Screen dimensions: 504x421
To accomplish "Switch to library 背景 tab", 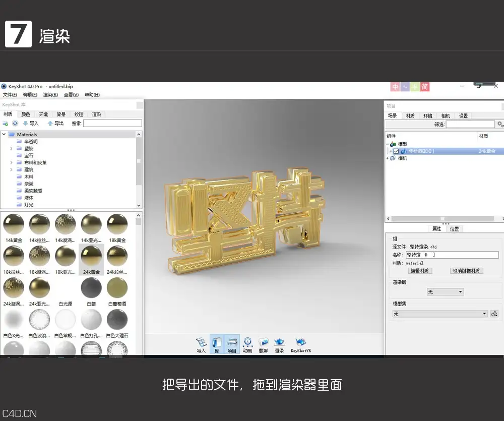I will (61, 114).
